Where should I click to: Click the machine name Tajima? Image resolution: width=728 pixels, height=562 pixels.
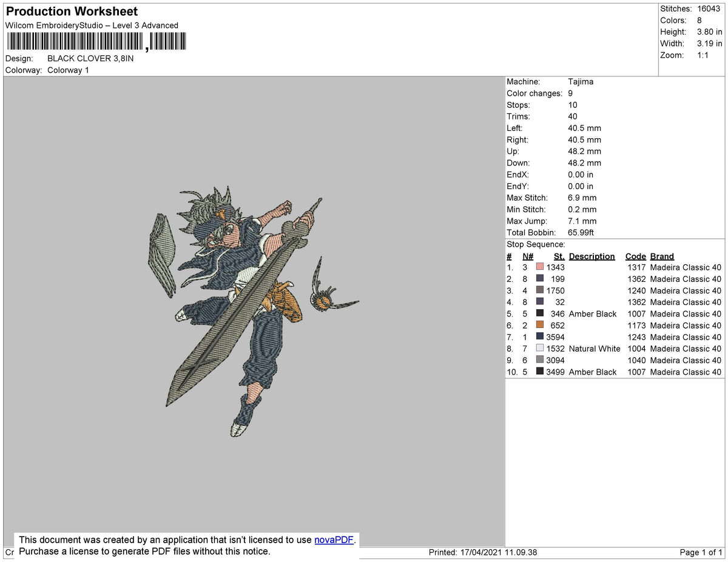coord(581,82)
